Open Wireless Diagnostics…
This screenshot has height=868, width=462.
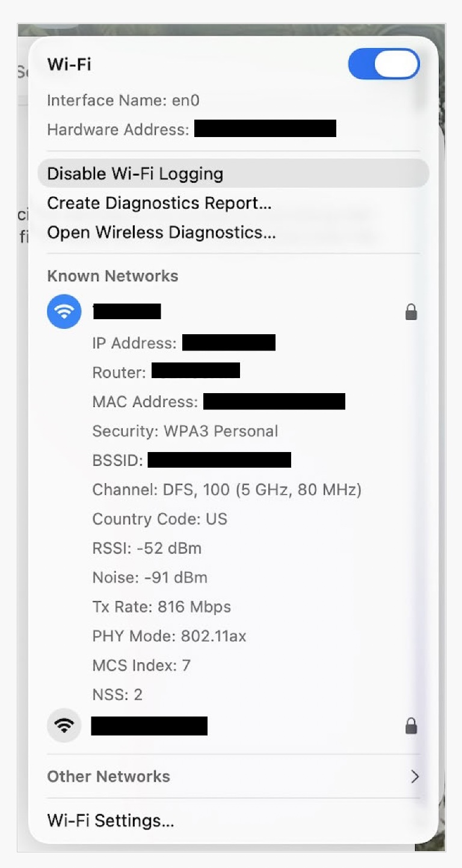click(x=161, y=233)
